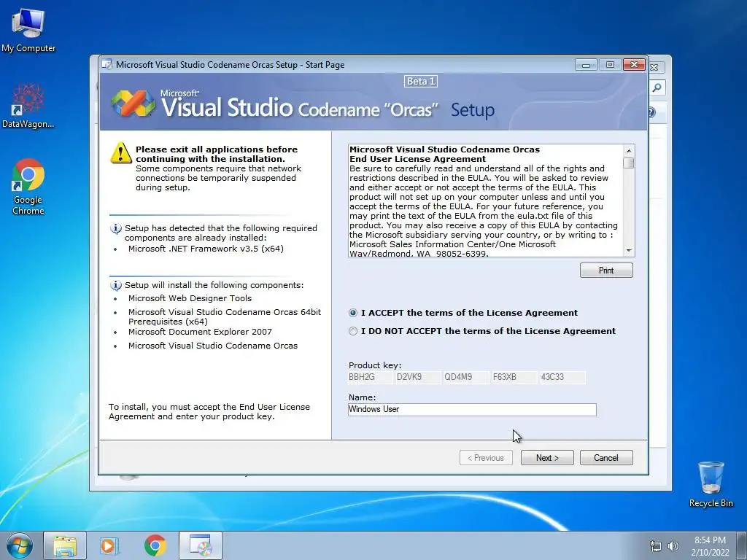Click 'End User License Agreement' heading
747x560 pixels.
tap(417, 159)
